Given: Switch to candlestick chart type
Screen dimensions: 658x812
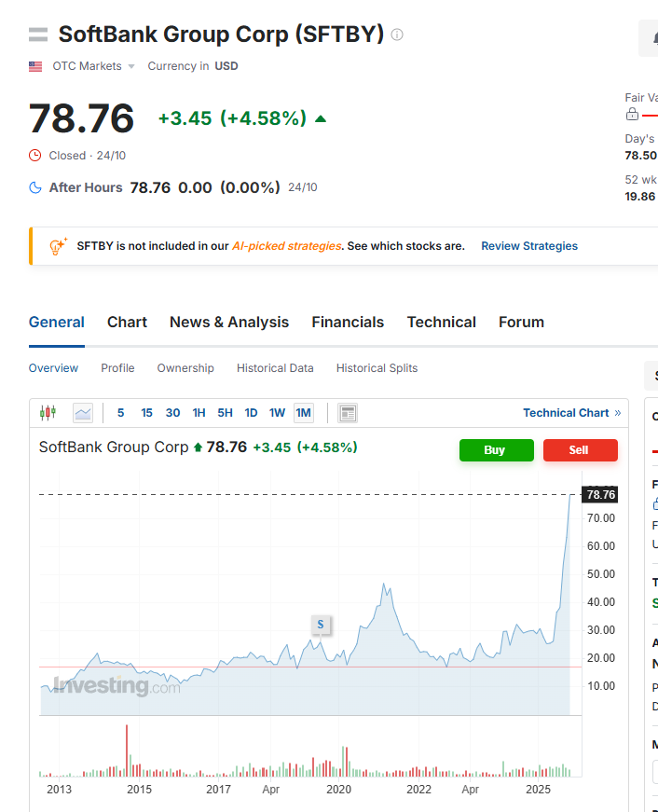Looking at the screenshot, I should [x=48, y=413].
